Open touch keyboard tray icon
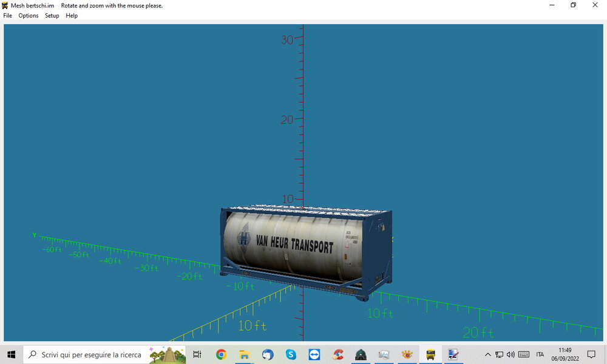Viewport: 607px width, 364px height. pos(524,354)
